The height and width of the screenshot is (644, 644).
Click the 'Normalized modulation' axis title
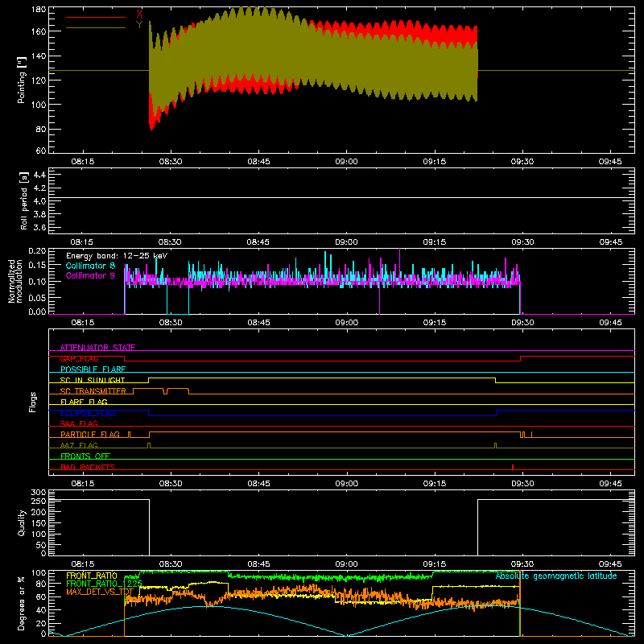coord(15,281)
